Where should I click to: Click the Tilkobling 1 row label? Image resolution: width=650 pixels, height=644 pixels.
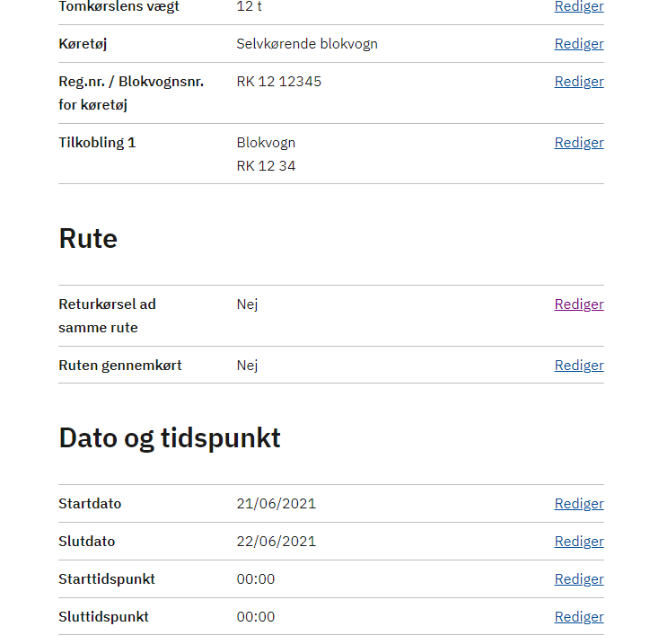click(97, 143)
